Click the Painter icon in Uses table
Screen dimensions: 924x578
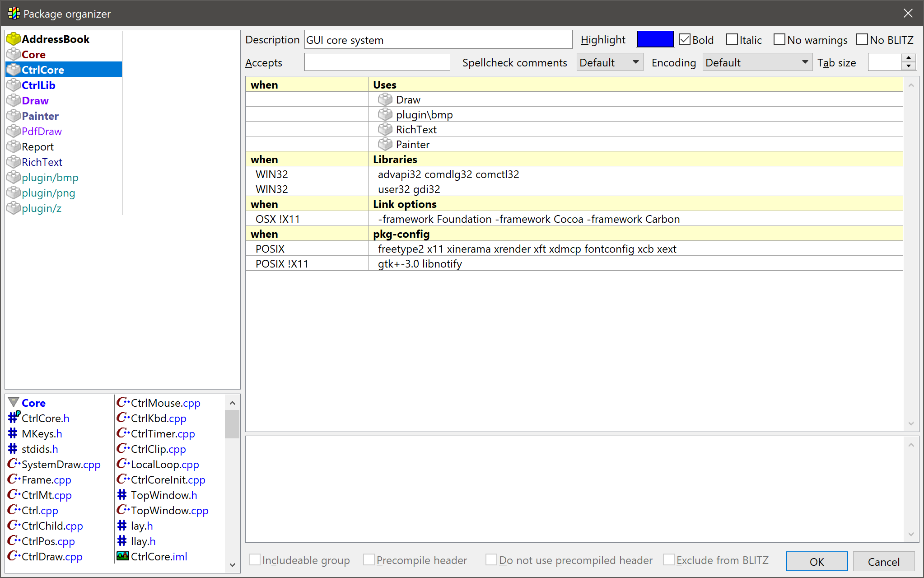point(385,144)
